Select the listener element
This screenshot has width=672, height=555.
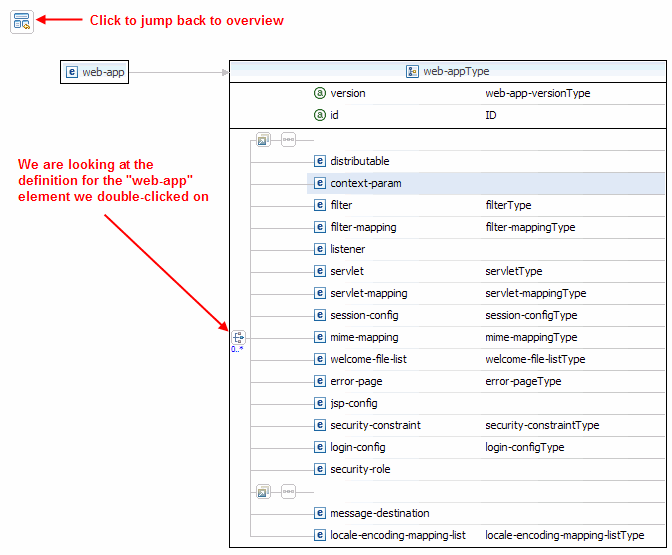[348, 249]
